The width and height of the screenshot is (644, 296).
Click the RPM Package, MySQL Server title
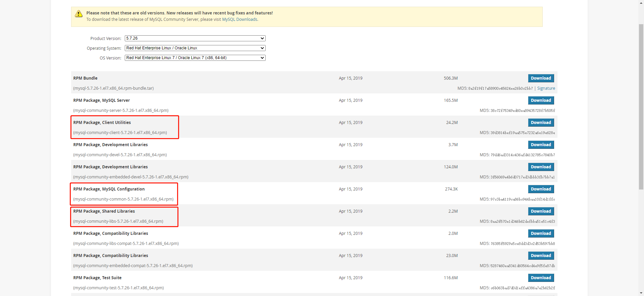101,100
